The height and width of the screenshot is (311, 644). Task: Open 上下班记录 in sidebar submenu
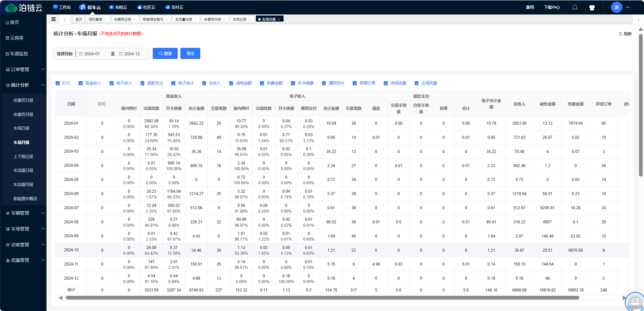tap(23, 157)
